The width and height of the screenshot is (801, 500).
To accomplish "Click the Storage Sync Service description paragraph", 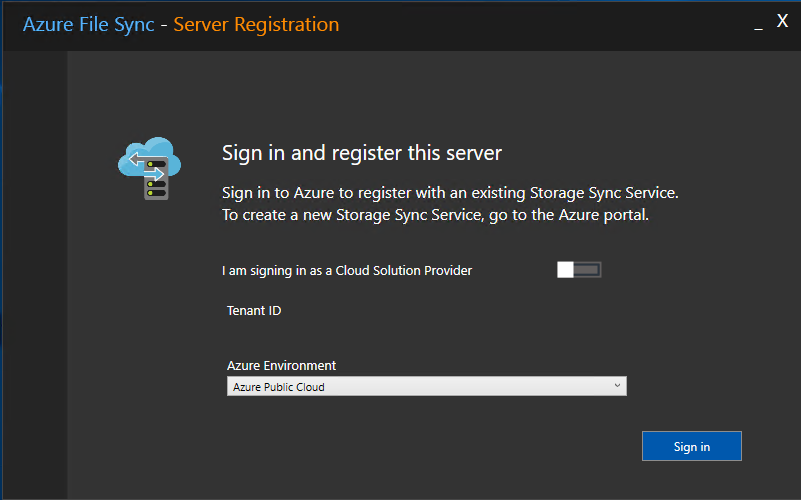I will (x=450, y=204).
